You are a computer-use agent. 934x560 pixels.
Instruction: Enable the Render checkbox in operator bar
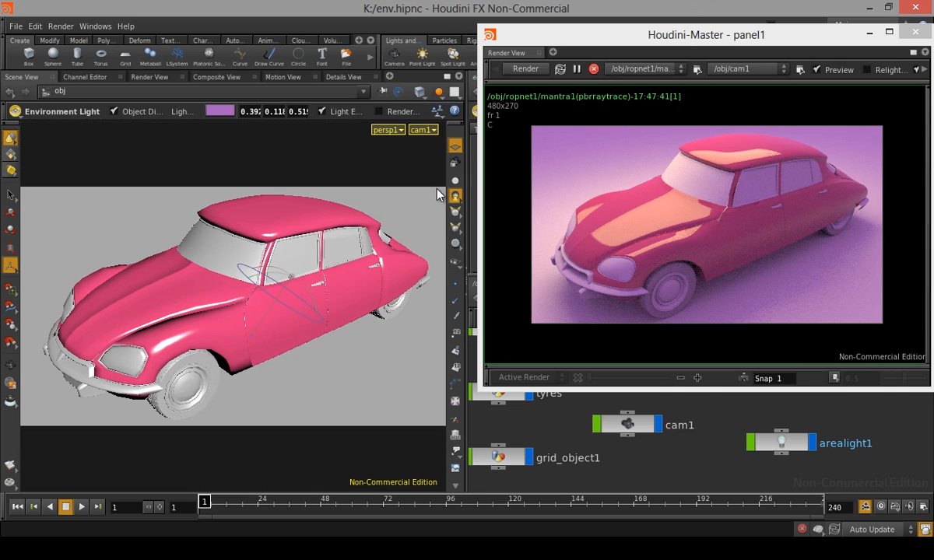[379, 111]
